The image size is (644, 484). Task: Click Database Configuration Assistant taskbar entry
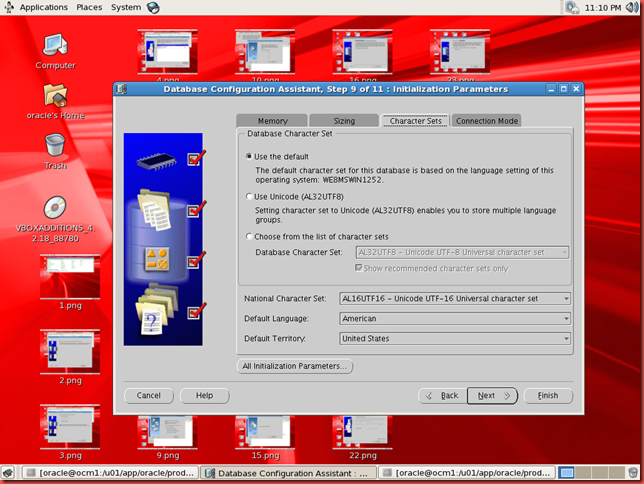289,473
